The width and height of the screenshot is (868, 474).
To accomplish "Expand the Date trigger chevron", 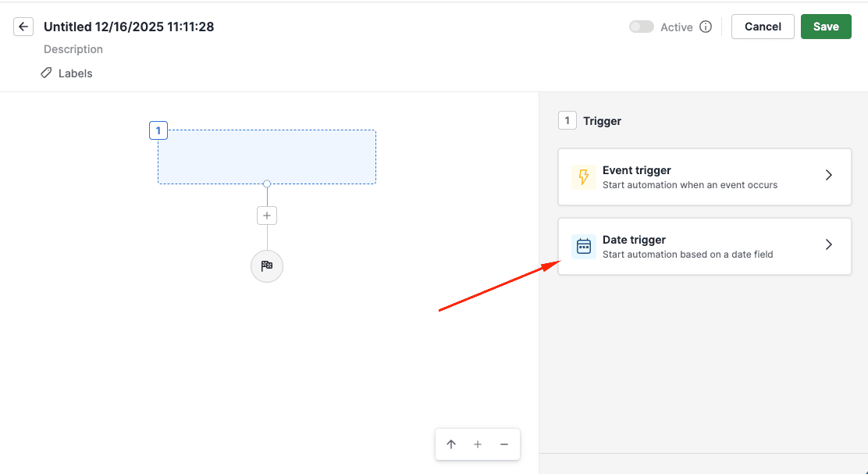I will pos(829,245).
